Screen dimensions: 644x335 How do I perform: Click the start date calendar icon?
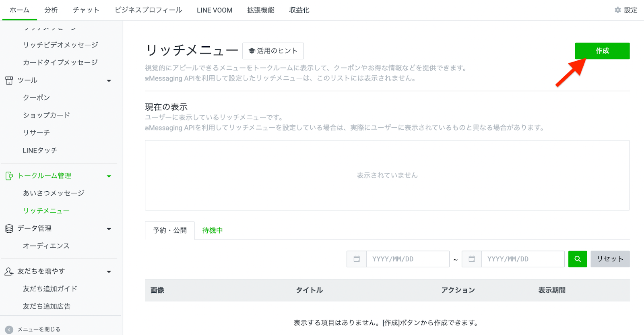click(357, 259)
